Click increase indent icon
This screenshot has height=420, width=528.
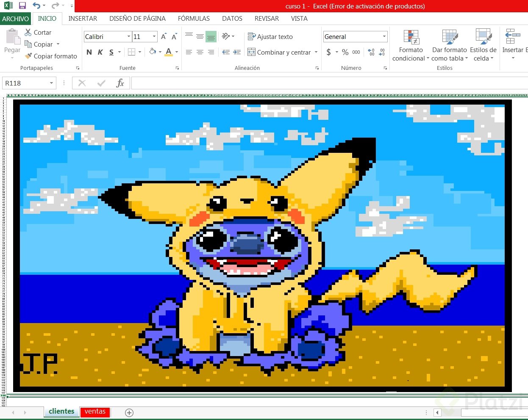tap(237, 52)
